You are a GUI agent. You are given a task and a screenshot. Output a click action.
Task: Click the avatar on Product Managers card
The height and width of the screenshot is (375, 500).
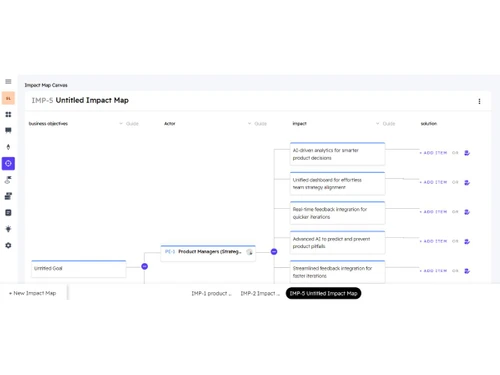point(249,252)
